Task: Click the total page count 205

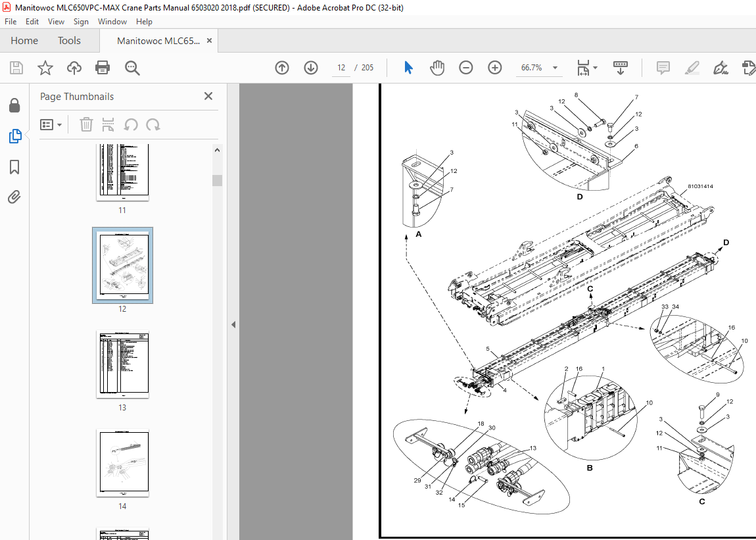Action: click(x=367, y=68)
